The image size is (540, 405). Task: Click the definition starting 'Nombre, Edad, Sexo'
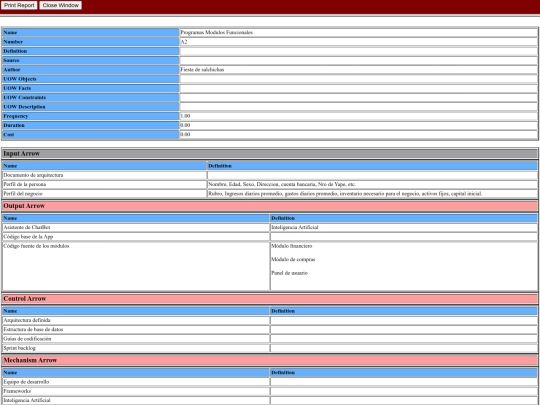pos(282,185)
